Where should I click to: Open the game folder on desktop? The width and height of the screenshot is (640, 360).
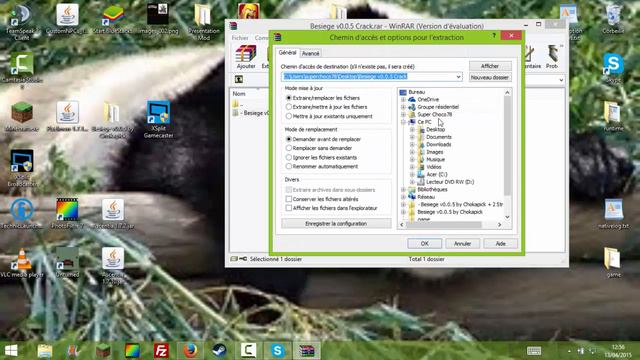[x=613, y=262]
